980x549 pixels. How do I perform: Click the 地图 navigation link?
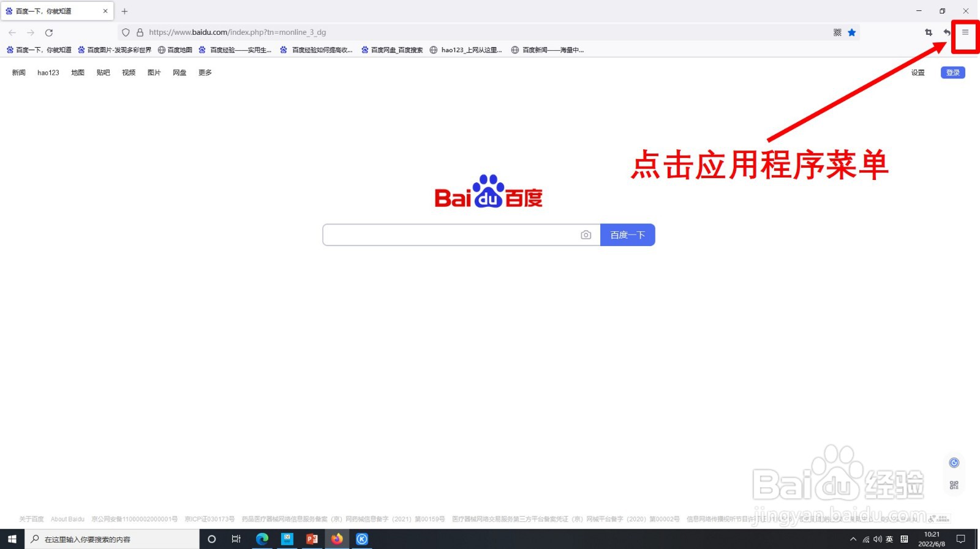pyautogui.click(x=78, y=72)
